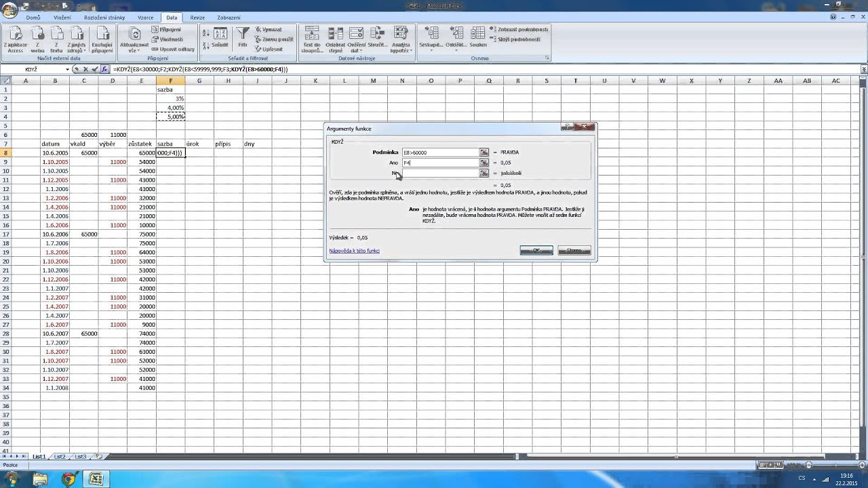Click the empty third argument field
The width and height of the screenshot is (868, 488).
[x=440, y=173]
